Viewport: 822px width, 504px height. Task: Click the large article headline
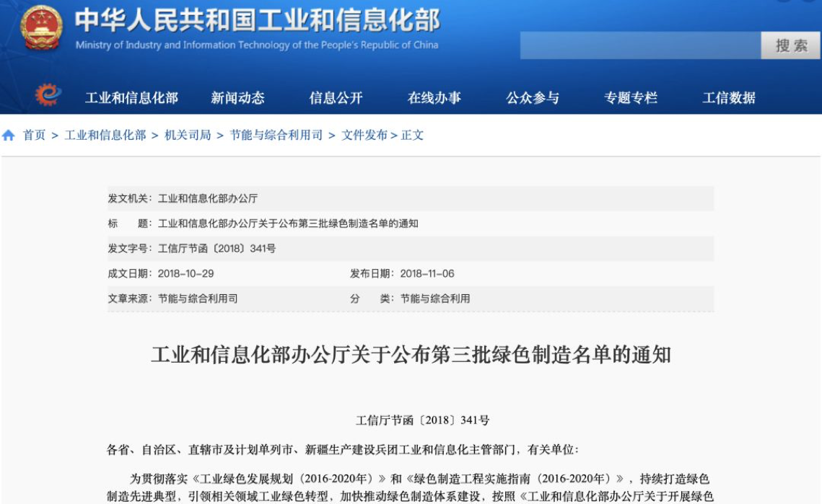point(411,355)
